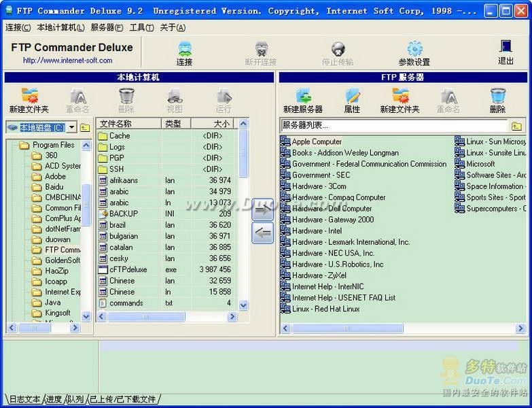Click server list horizontal scrollbar right arrow
Image resolution: width=532 pixels, height=408 pixels.
pos(520,328)
